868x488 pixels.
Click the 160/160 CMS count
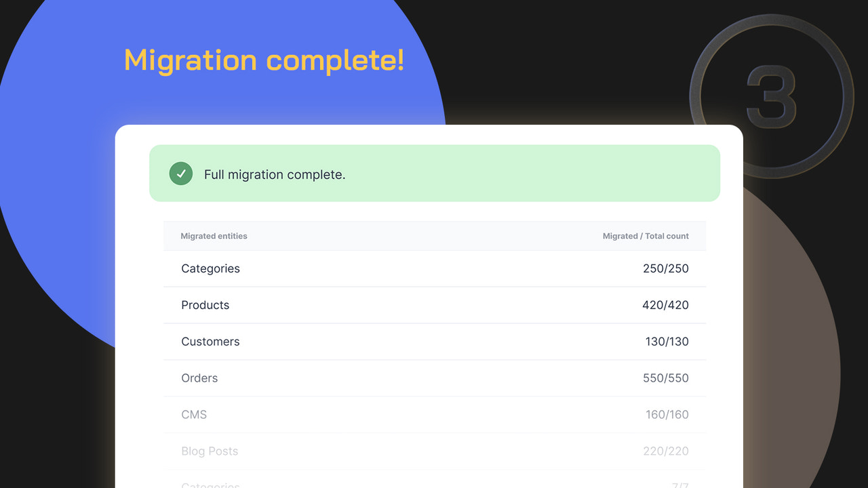(667, 414)
